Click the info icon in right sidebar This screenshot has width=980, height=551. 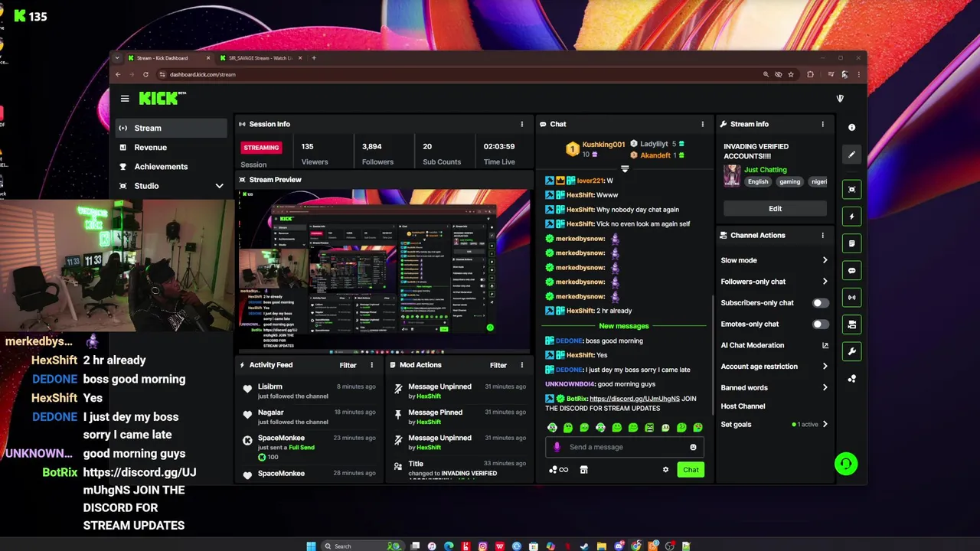[851, 128]
